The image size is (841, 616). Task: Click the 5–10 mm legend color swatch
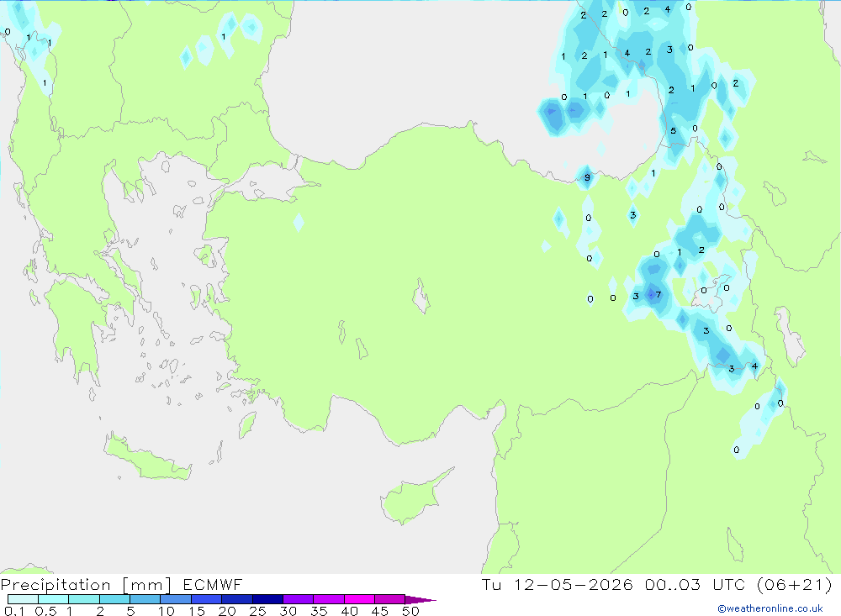(x=145, y=599)
